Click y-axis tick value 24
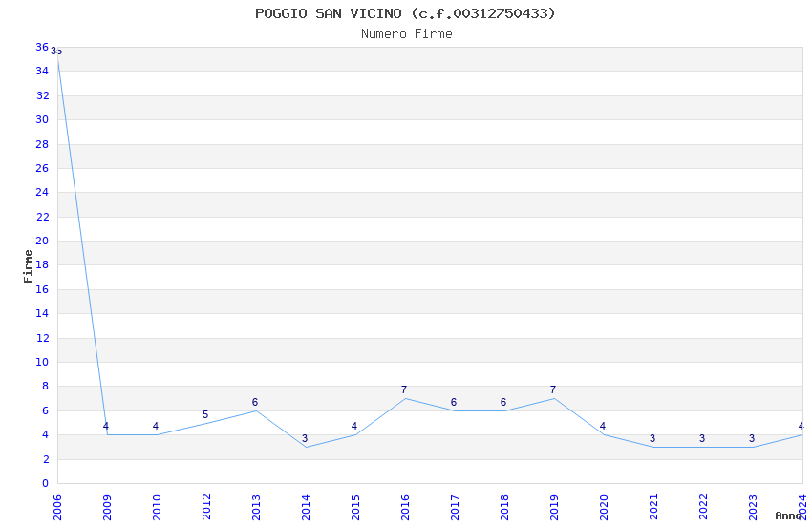 tap(42, 192)
